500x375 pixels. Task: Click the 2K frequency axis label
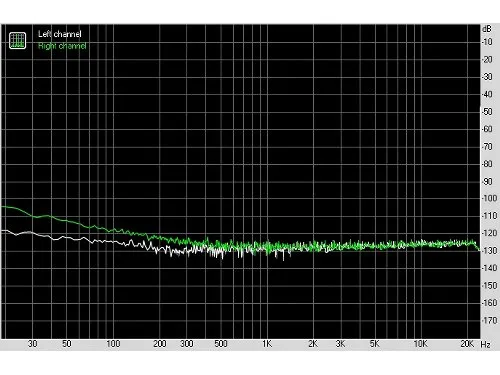pyautogui.click(x=313, y=344)
